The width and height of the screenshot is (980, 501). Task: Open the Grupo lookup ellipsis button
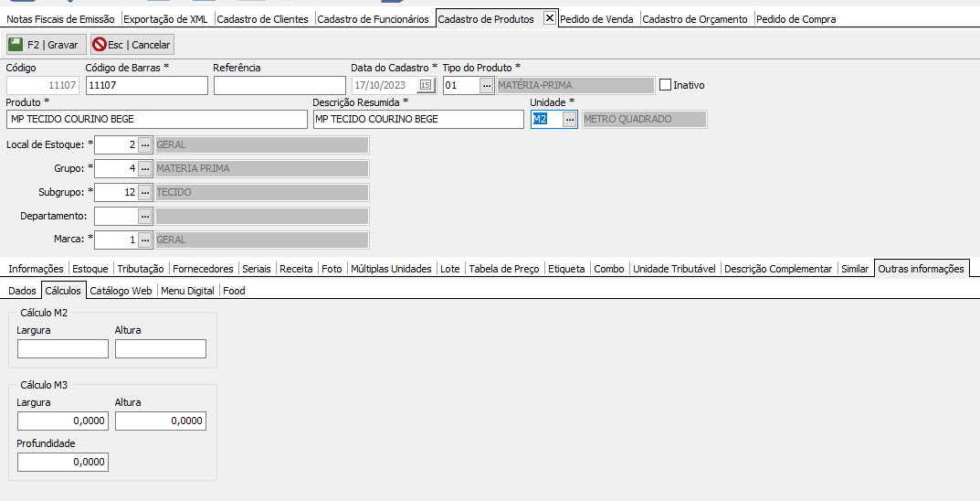pos(145,168)
